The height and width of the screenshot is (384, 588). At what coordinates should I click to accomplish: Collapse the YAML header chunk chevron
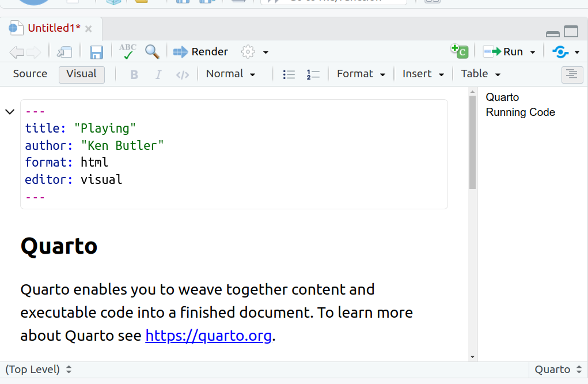click(10, 111)
